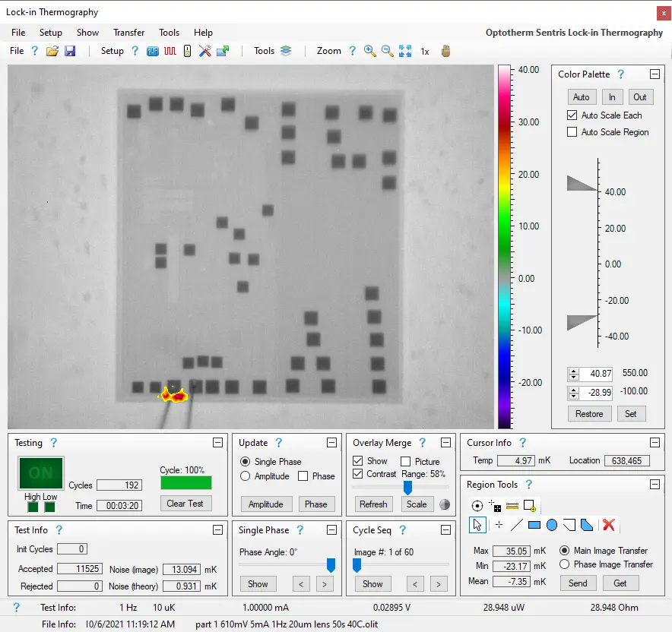The width and height of the screenshot is (672, 632).
Task: Open the Transfer menu
Action: tap(128, 33)
